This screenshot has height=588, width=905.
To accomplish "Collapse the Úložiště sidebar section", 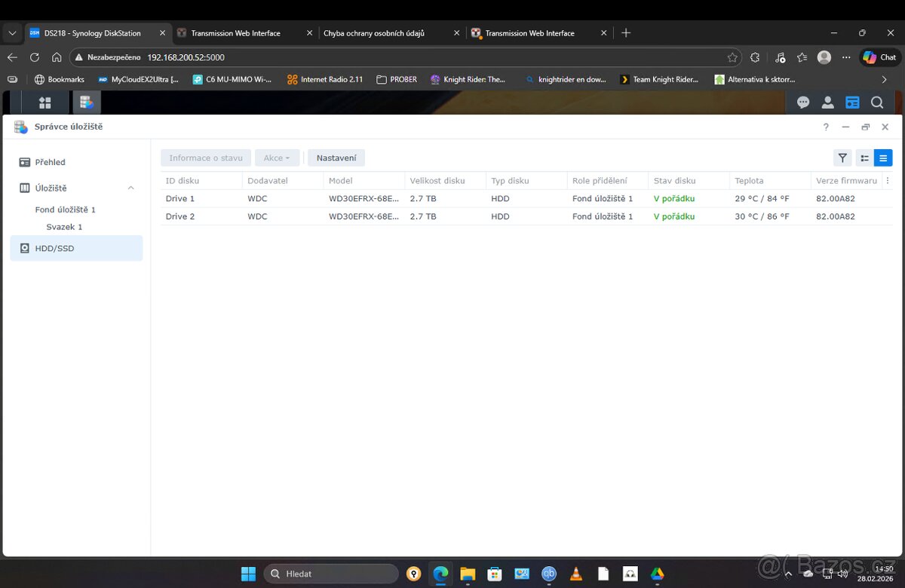I will pyautogui.click(x=130, y=188).
